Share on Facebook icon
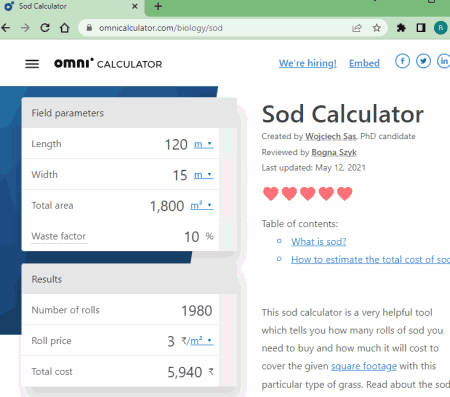The width and height of the screenshot is (450, 397). [402, 61]
